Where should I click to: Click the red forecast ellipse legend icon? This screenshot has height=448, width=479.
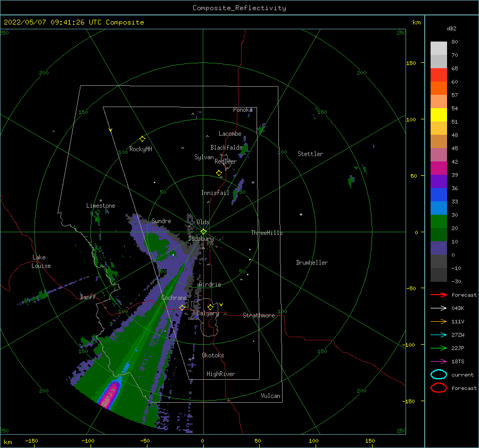(439, 388)
